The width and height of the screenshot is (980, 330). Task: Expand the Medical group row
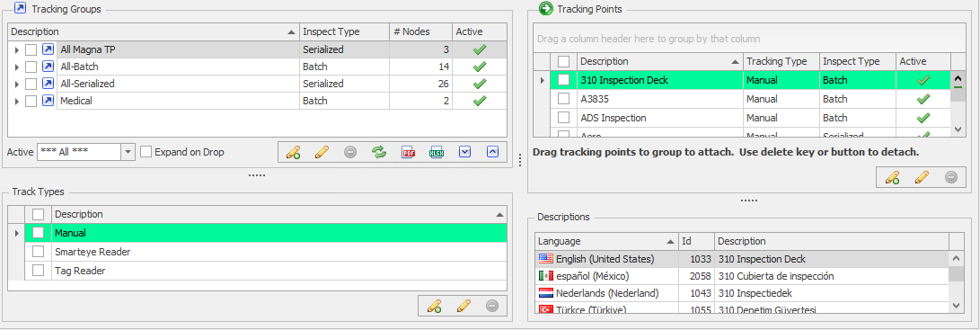(x=17, y=101)
